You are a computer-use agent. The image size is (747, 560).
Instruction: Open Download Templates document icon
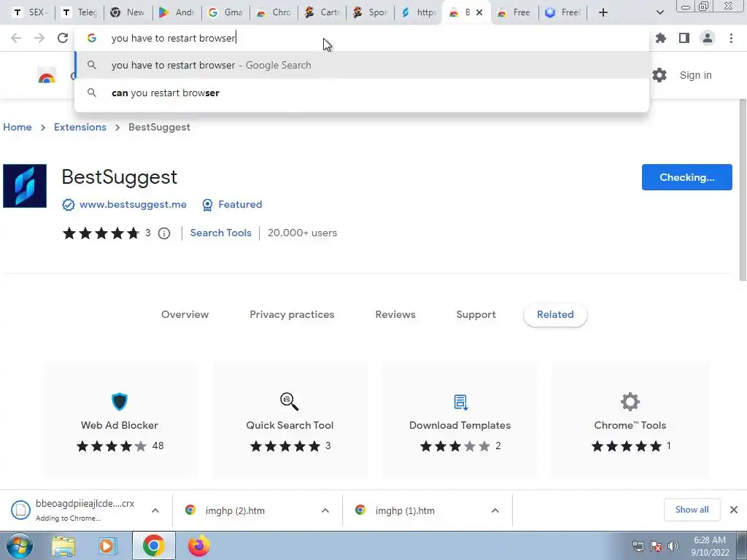point(460,402)
